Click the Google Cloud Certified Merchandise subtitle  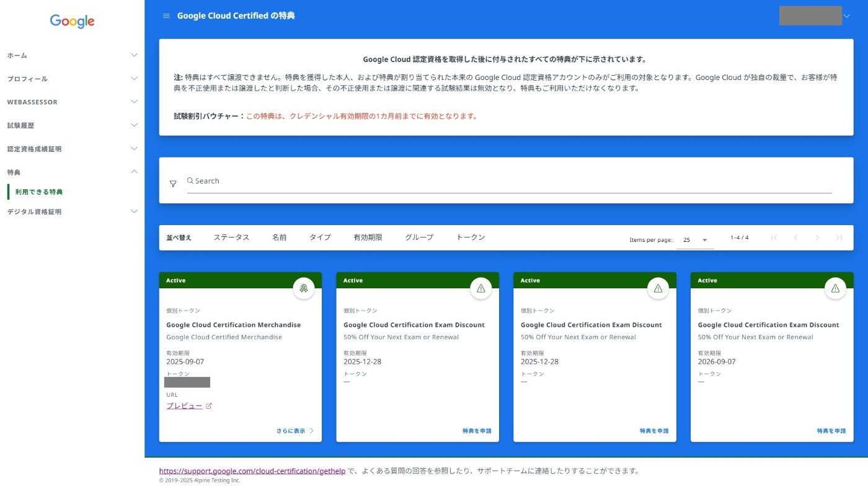click(x=224, y=337)
